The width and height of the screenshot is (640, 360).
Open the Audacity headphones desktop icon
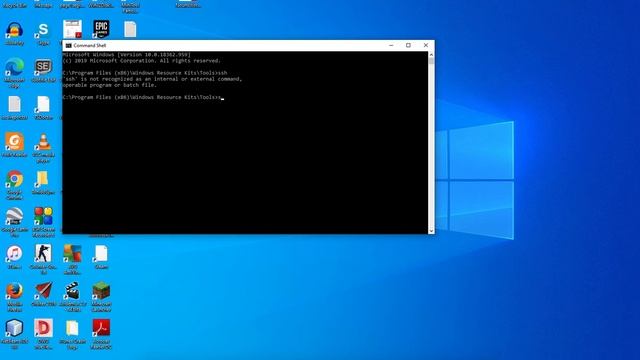tap(14, 31)
